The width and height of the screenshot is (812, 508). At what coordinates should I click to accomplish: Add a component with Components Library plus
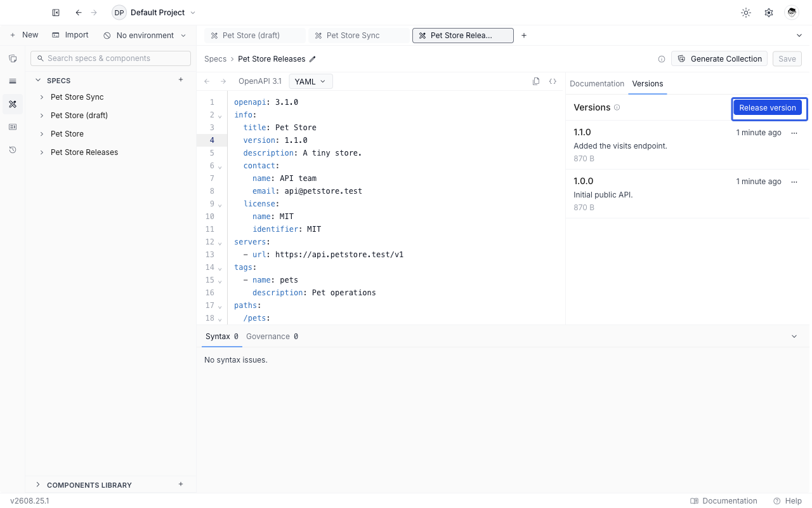point(181,485)
